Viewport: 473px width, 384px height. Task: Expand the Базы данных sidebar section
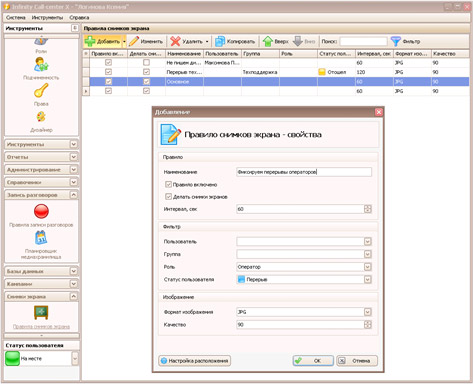click(x=74, y=271)
